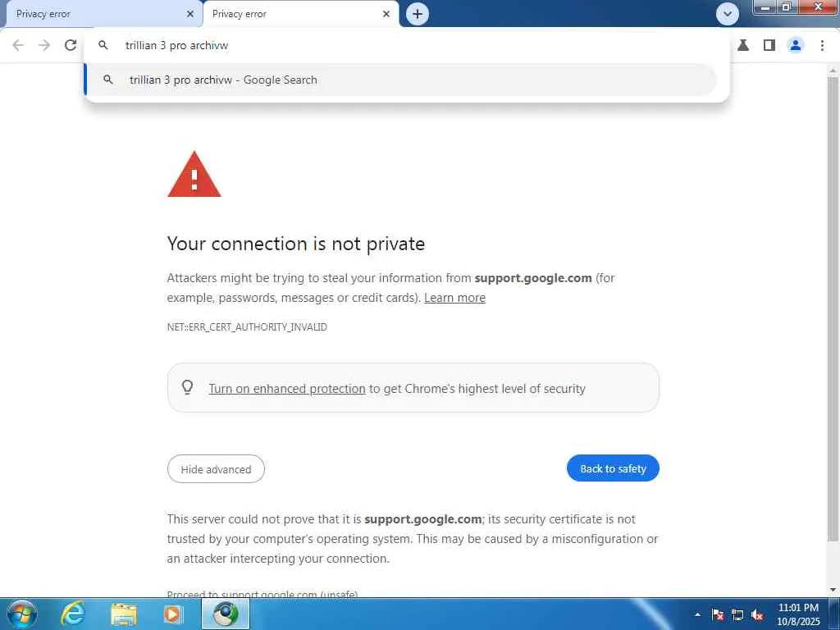
Task: Open Chrome's three-dot menu
Action: click(x=822, y=46)
